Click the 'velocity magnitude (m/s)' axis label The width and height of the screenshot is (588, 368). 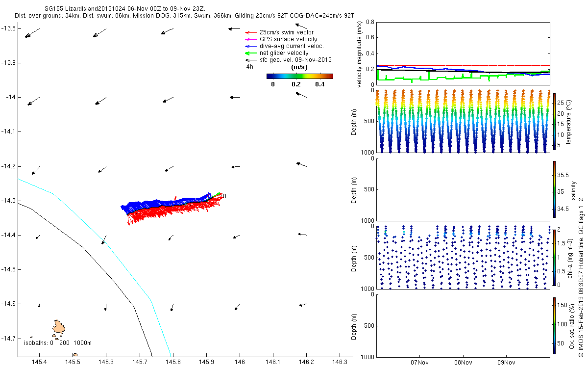(x=359, y=54)
